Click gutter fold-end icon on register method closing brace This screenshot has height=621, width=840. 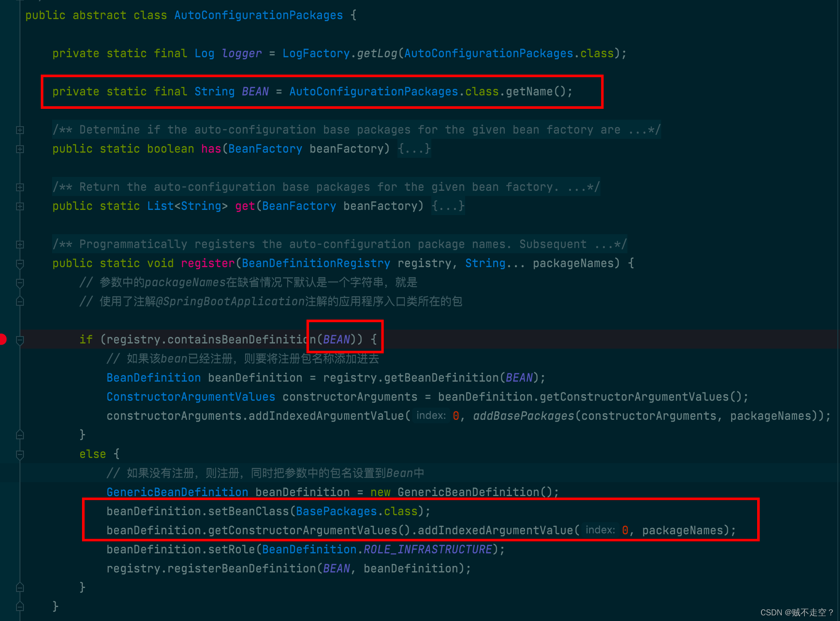(x=20, y=606)
